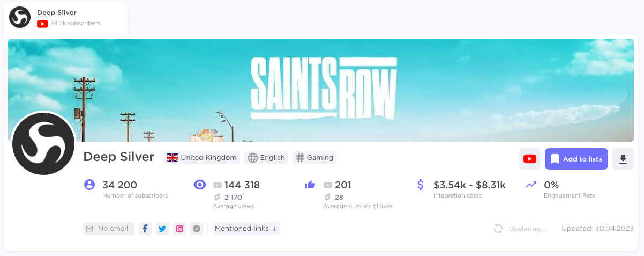Viewport: 644px width, 256px height.
Task: Click the English language tag
Action: [266, 158]
